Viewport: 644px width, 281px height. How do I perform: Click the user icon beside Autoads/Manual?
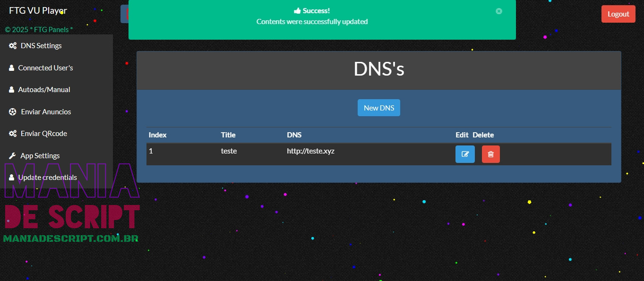point(11,90)
